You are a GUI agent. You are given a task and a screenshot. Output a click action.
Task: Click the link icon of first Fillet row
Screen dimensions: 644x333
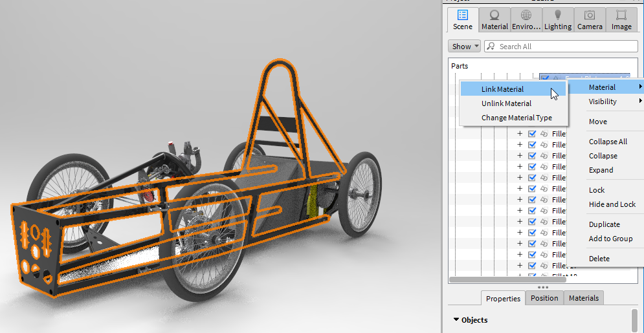[544, 134]
